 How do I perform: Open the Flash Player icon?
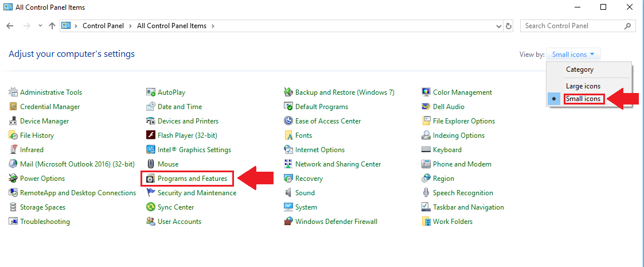pyautogui.click(x=151, y=136)
